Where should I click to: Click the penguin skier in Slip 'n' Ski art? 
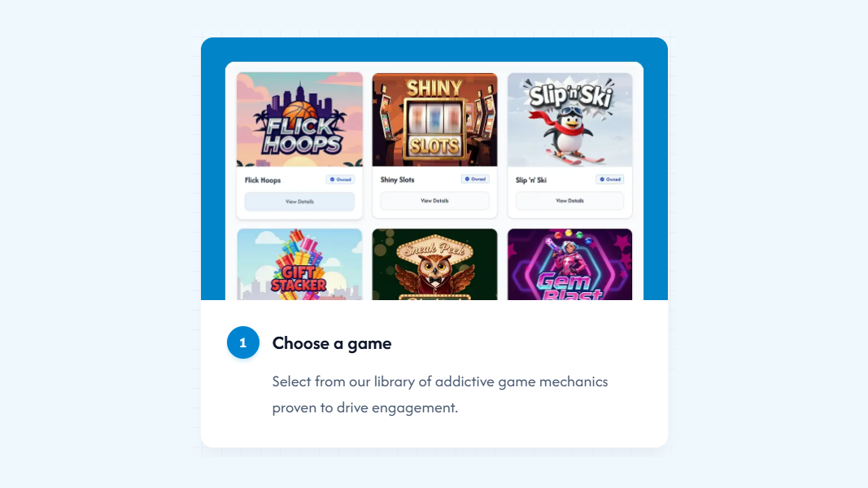coord(570,134)
